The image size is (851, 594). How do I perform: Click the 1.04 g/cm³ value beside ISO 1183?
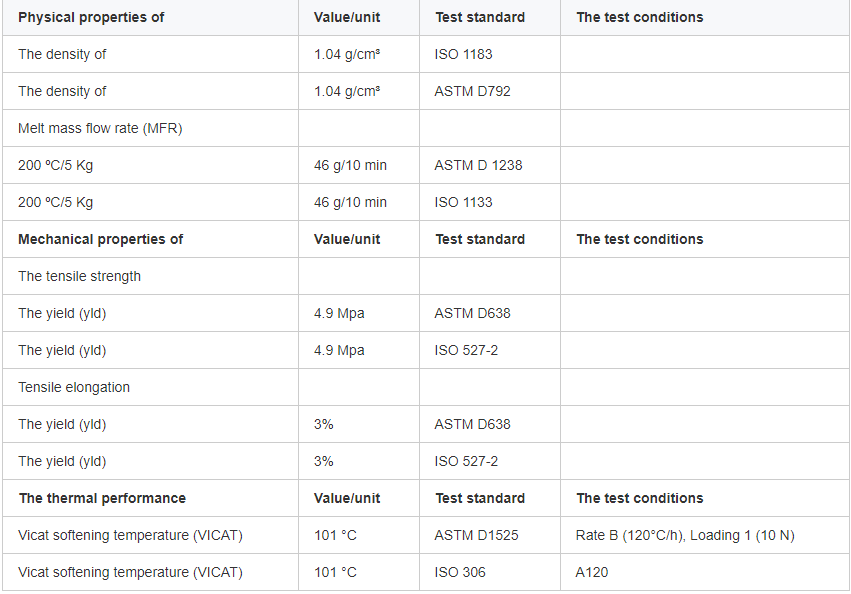click(x=346, y=54)
